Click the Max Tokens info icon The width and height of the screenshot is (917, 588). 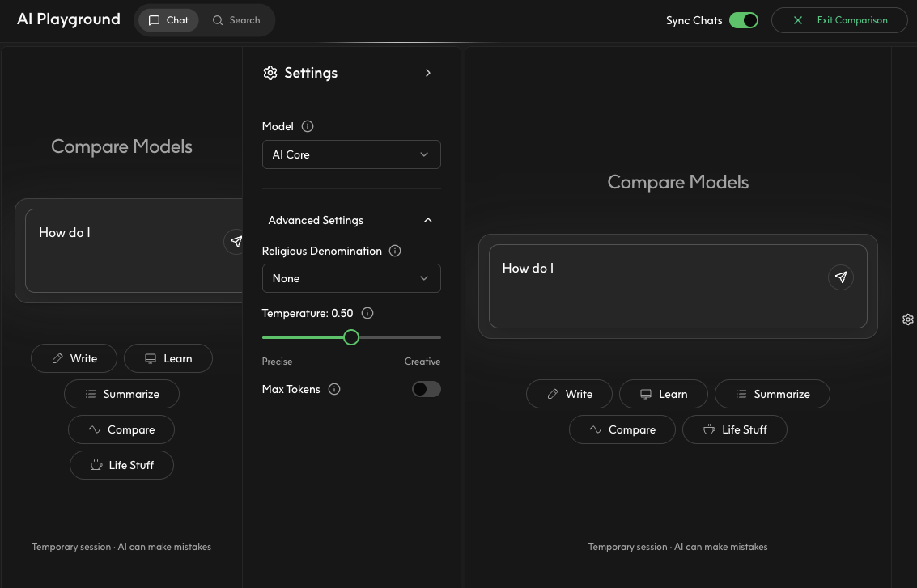point(333,389)
